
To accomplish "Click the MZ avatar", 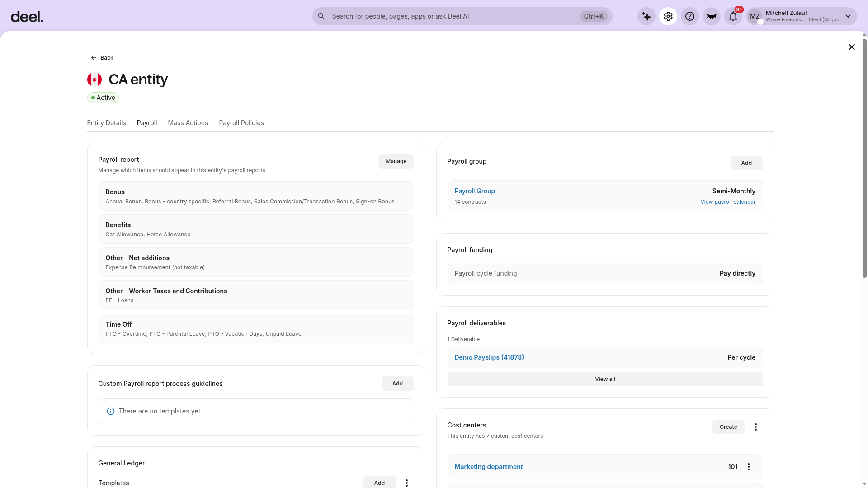I will [755, 16].
